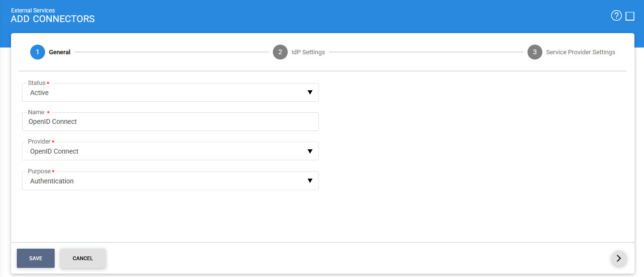Click the Cancel button

(82, 258)
